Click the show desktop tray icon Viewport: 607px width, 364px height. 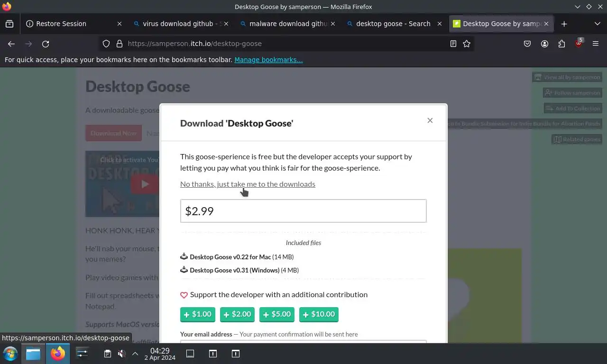[x=190, y=354]
